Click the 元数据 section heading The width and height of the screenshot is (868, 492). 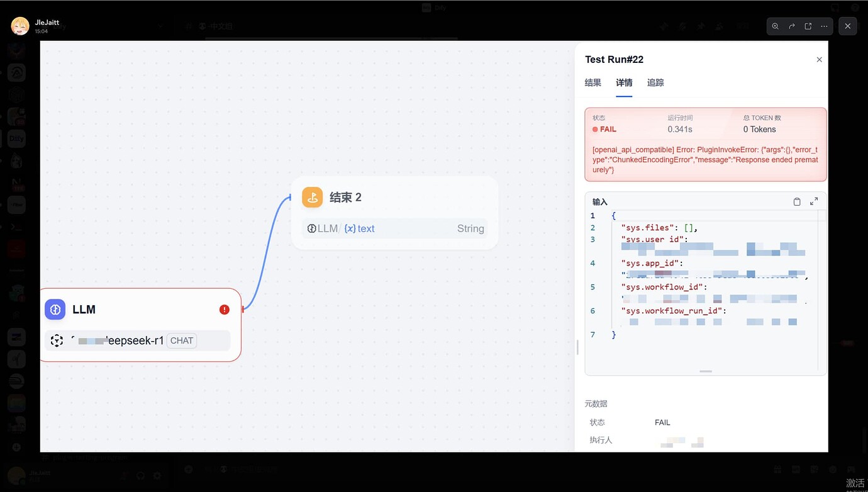pos(596,404)
